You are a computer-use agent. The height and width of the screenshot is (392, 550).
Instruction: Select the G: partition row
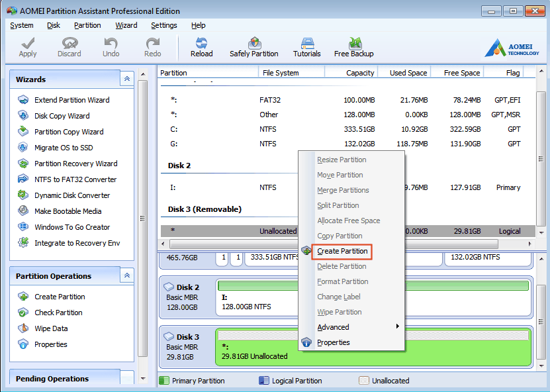coord(347,144)
